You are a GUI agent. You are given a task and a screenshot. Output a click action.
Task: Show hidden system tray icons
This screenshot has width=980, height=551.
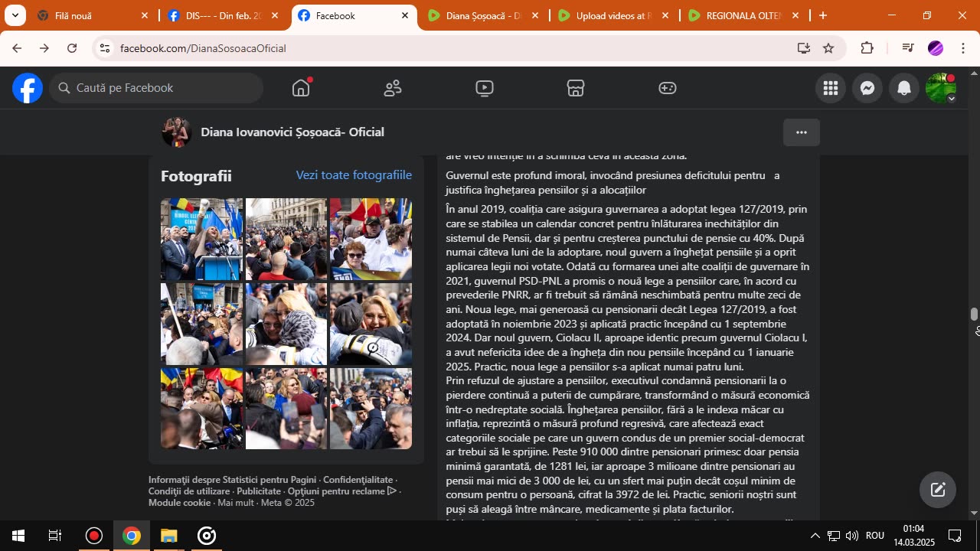click(x=815, y=536)
